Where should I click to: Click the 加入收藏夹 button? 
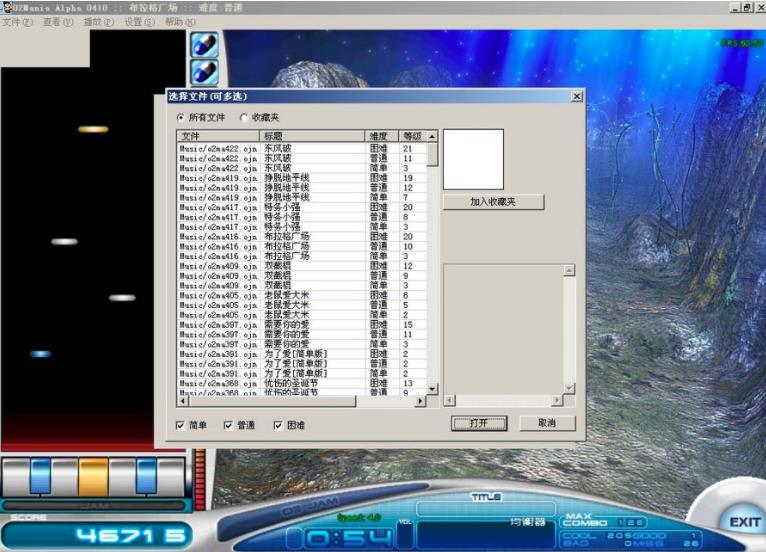(493, 202)
